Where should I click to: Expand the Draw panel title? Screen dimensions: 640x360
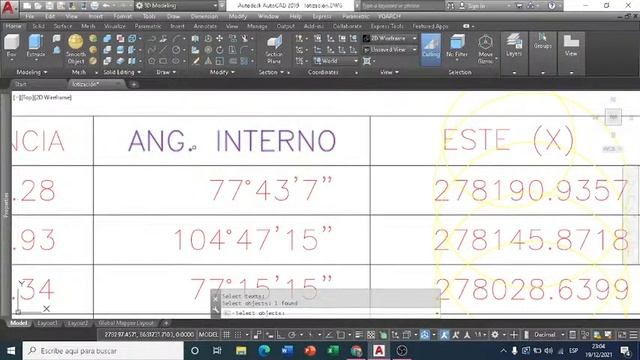[x=166, y=72]
